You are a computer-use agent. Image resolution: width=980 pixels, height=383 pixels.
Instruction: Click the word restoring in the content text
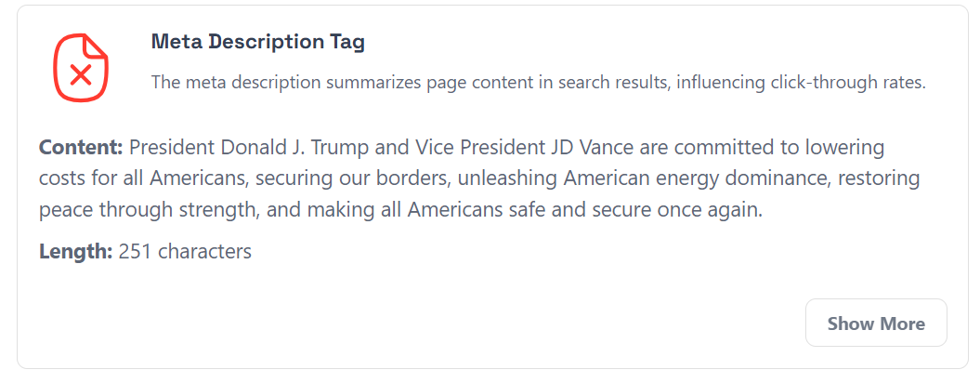tap(879, 179)
